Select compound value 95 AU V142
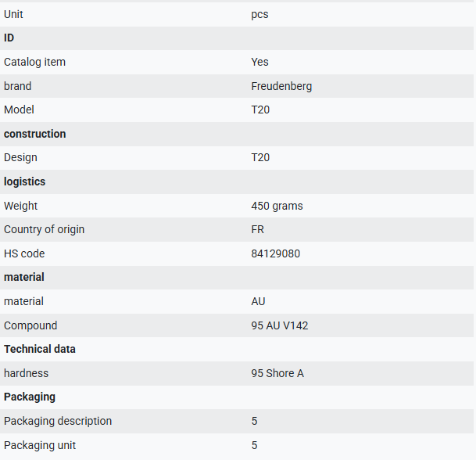Screen dimensions: 476x460 [279, 325]
